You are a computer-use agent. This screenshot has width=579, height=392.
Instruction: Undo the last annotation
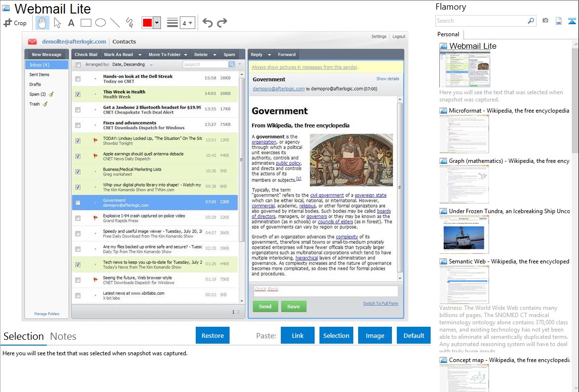click(207, 23)
